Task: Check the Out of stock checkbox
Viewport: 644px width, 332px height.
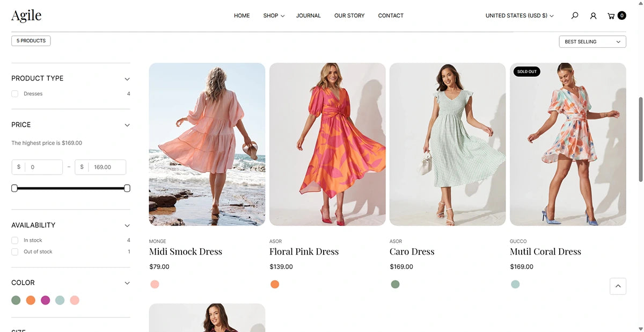Action: point(15,251)
